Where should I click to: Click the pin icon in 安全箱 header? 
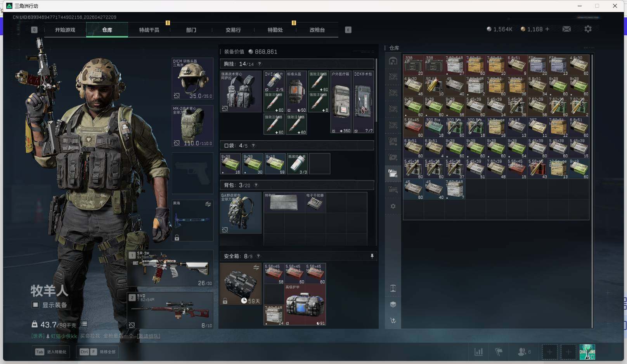pos(372,256)
